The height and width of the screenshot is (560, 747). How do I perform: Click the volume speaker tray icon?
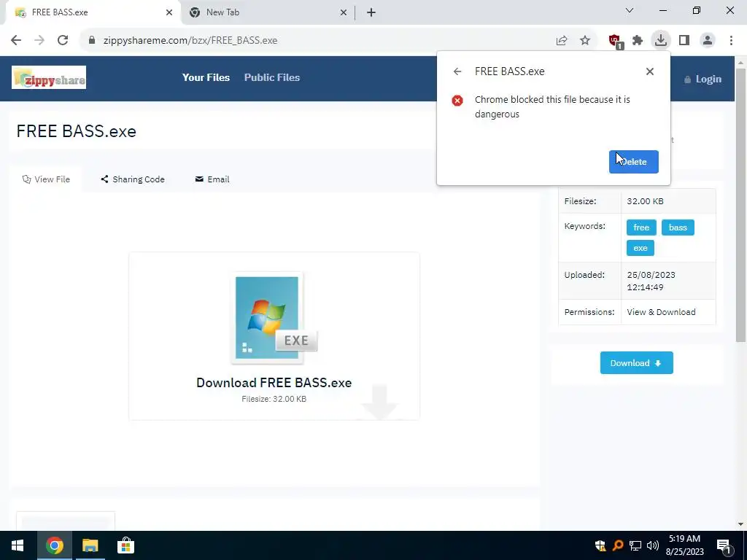[x=653, y=545]
